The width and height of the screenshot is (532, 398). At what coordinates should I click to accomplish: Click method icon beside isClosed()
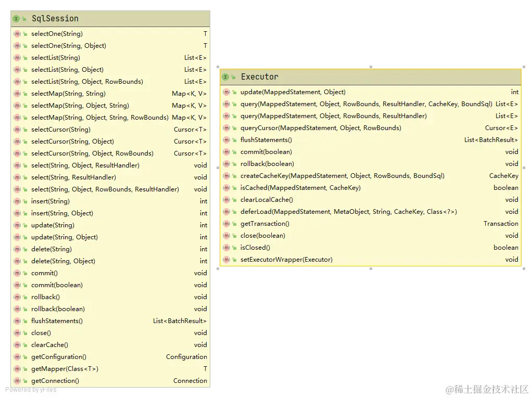click(226, 248)
